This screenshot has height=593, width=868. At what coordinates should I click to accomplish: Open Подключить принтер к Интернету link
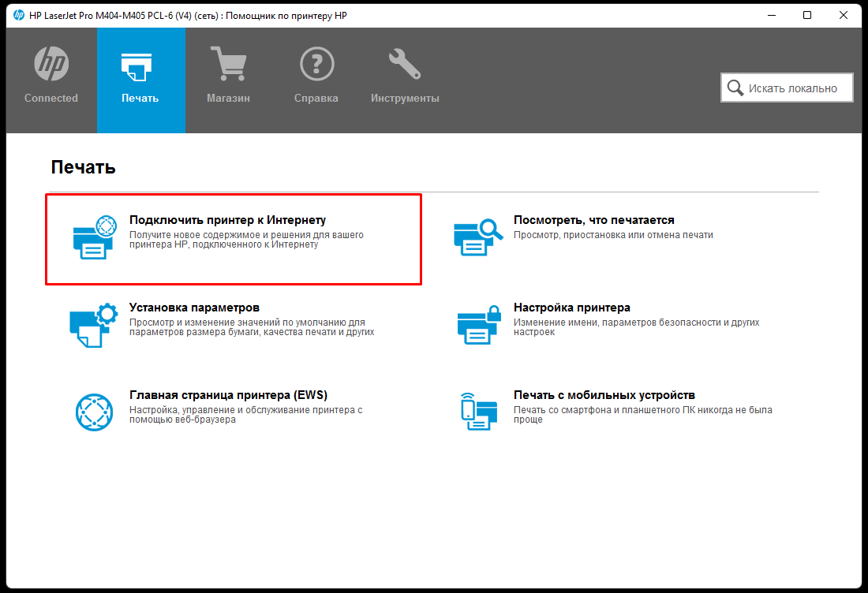tap(227, 219)
